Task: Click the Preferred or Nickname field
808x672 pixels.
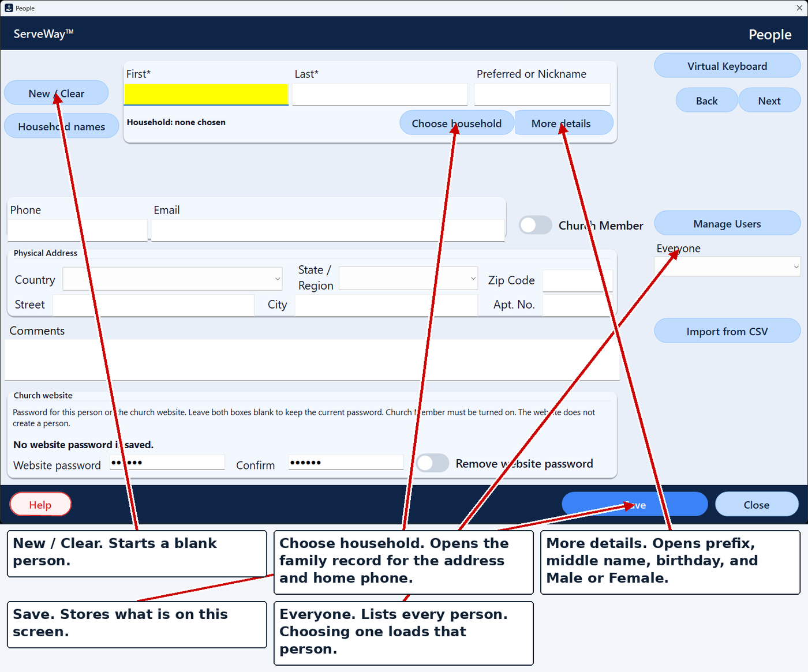Action: tap(542, 95)
